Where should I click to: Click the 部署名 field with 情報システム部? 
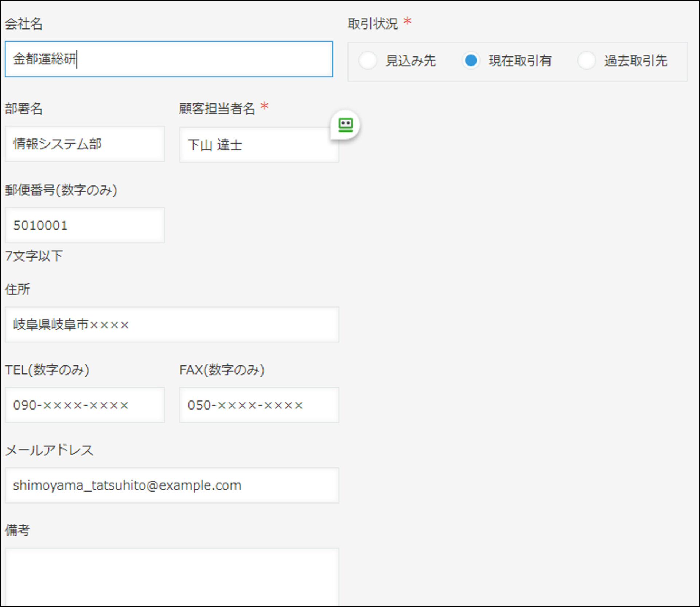tap(85, 144)
